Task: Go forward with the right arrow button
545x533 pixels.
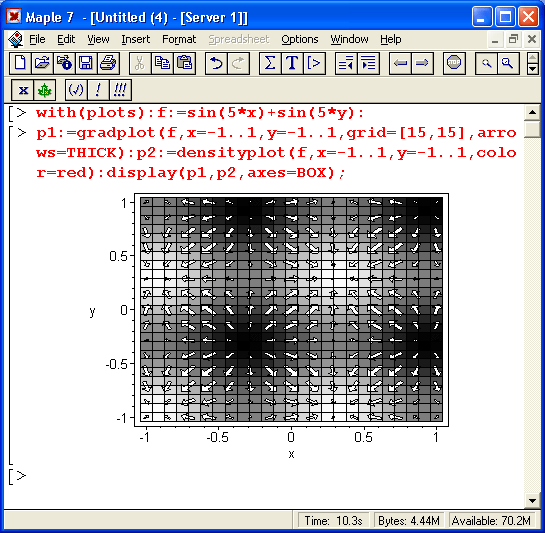Action: coord(422,63)
